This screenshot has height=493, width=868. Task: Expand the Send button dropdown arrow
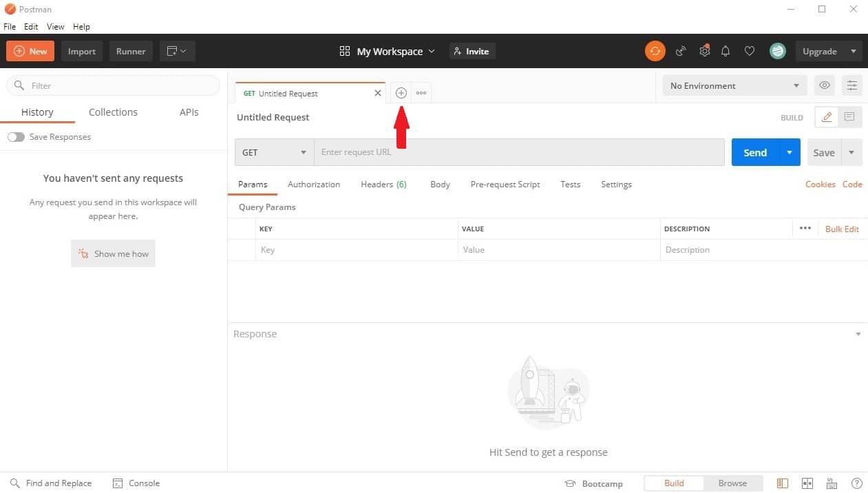[790, 152]
